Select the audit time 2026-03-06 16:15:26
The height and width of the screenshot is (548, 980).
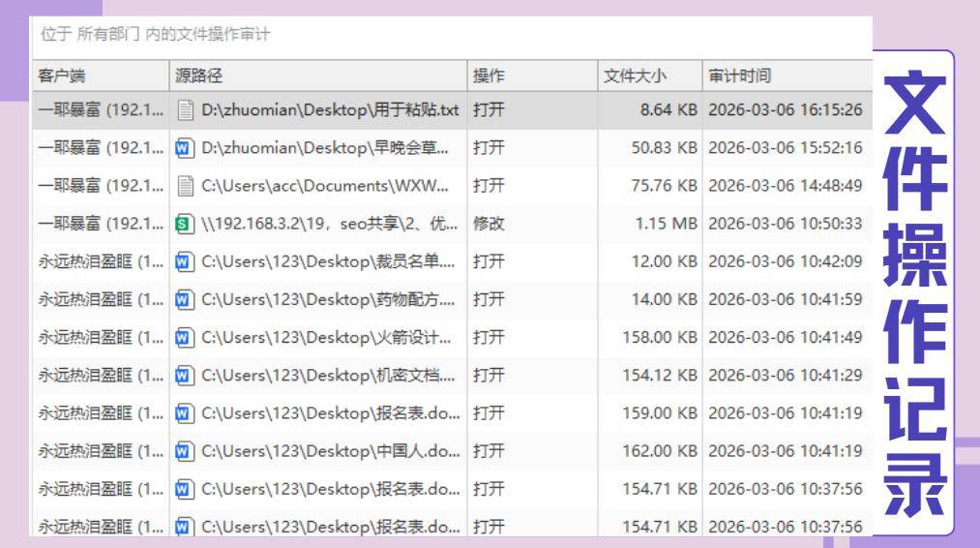785,110
